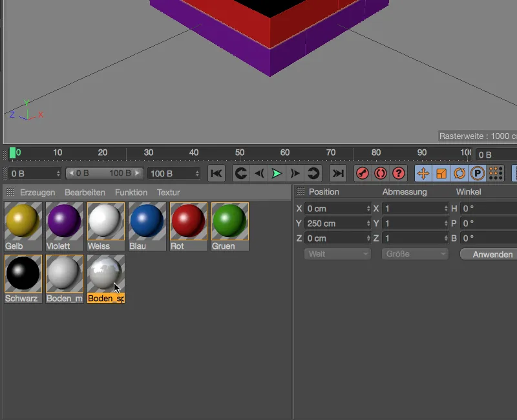Adjust the Abmessung Y stepper arrows
Screen dimensions: 517x420
(x=446, y=224)
